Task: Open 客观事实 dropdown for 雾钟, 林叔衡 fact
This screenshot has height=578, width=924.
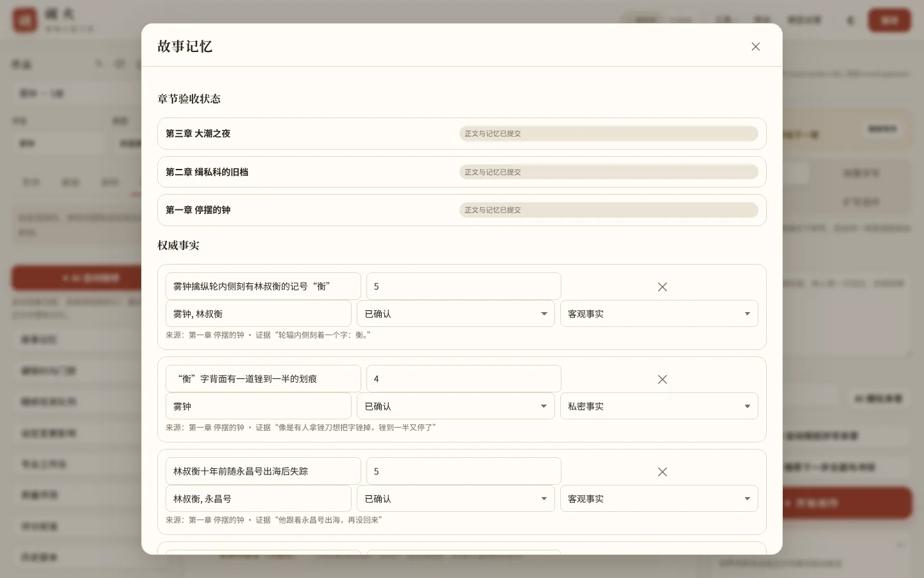Action: [x=659, y=313]
